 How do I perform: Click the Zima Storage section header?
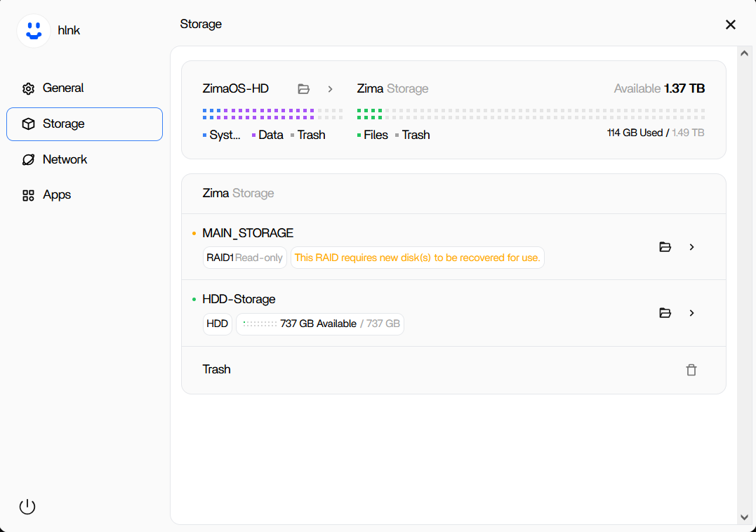pyautogui.click(x=238, y=193)
